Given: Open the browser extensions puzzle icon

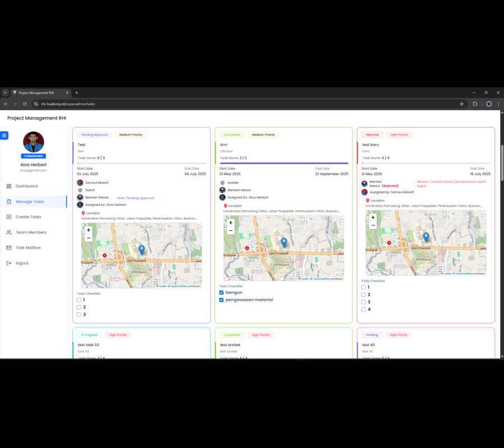Looking at the screenshot, I should [475, 104].
